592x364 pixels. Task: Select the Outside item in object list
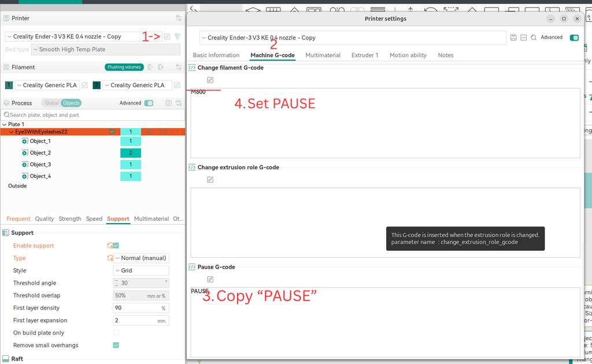[x=17, y=186]
